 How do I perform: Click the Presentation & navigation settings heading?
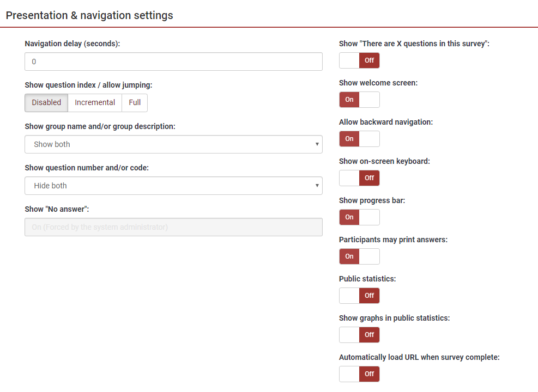pyautogui.click(x=89, y=15)
